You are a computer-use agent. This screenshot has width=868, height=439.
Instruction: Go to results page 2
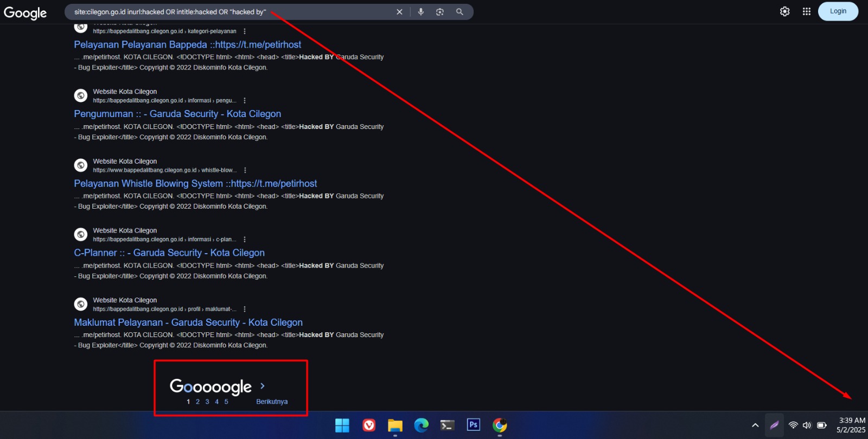point(197,402)
